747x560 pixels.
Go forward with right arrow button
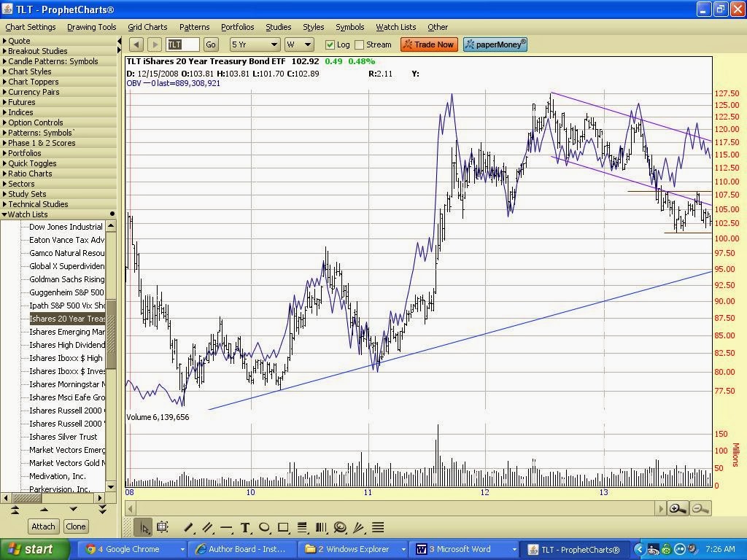point(155,44)
